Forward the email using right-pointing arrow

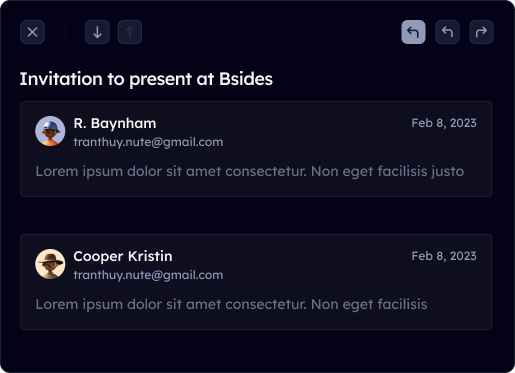(x=481, y=32)
